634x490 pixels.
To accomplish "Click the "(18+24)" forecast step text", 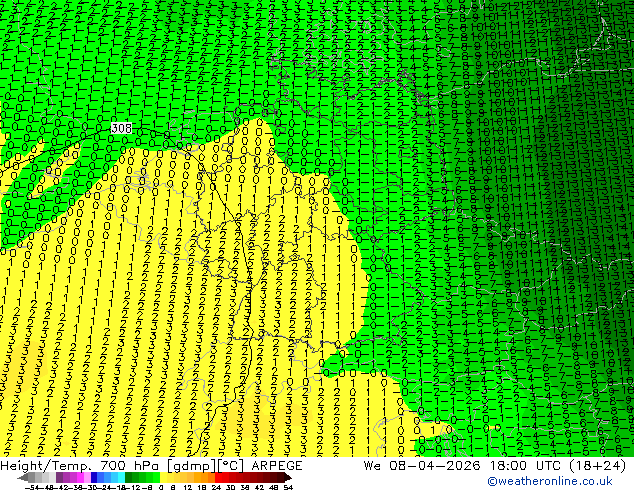I will 600,466.
